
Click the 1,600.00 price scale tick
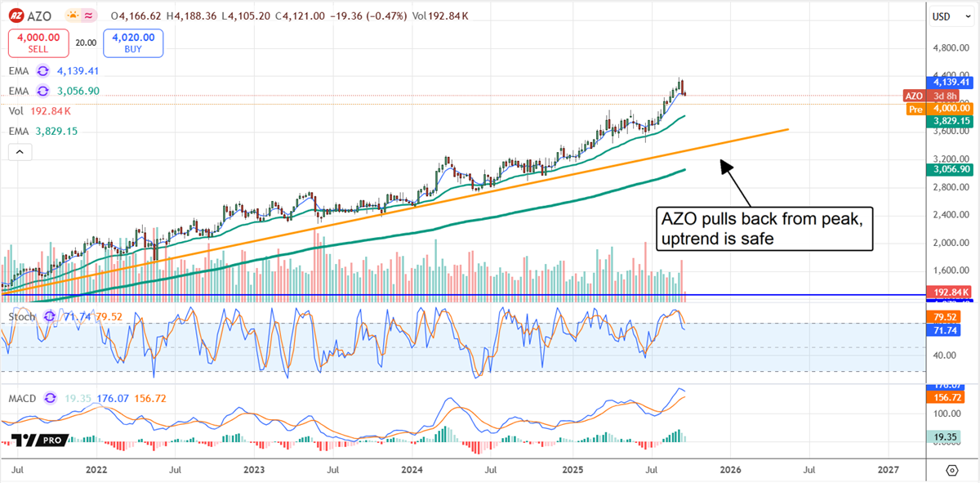tap(953, 271)
